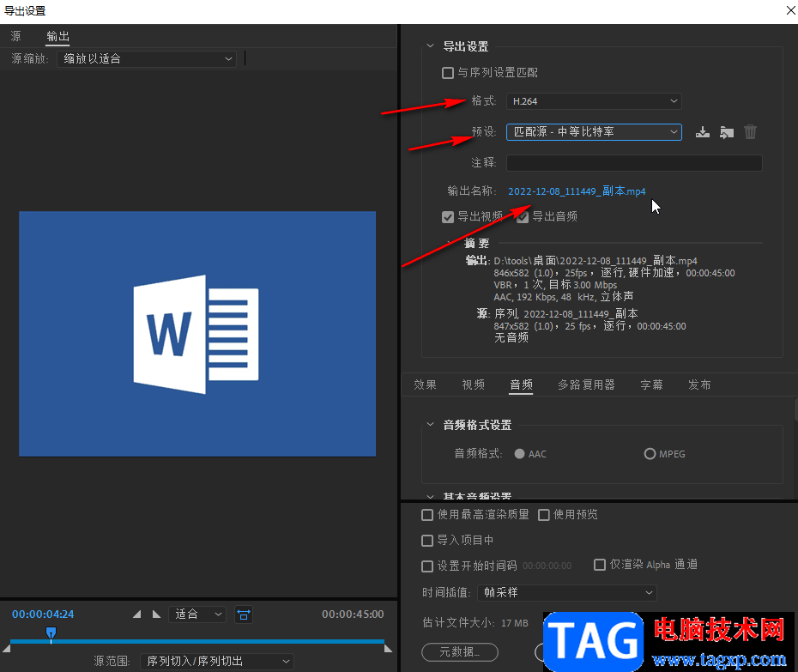Click the 00:00:45:00 duration timecode
Viewport: 798px width, 672px height.
[x=353, y=614]
